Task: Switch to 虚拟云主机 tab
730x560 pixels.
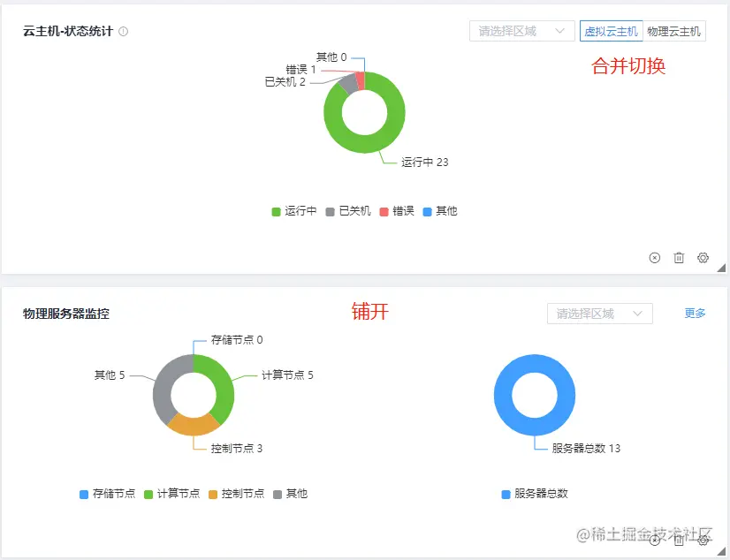Action: coord(611,31)
